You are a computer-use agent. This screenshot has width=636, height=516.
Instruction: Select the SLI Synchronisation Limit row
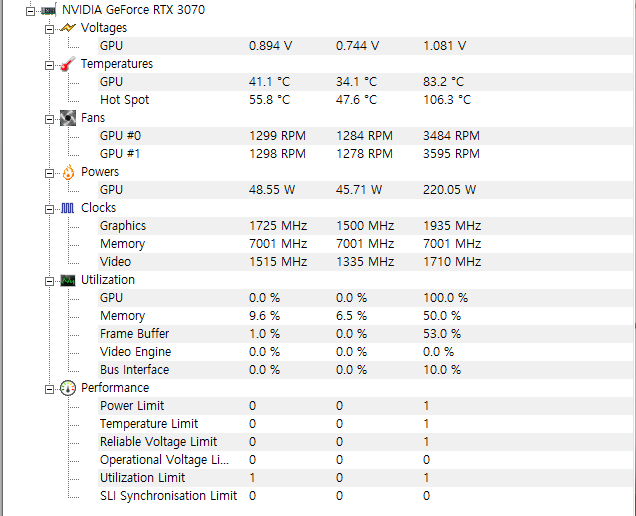tap(365, 496)
